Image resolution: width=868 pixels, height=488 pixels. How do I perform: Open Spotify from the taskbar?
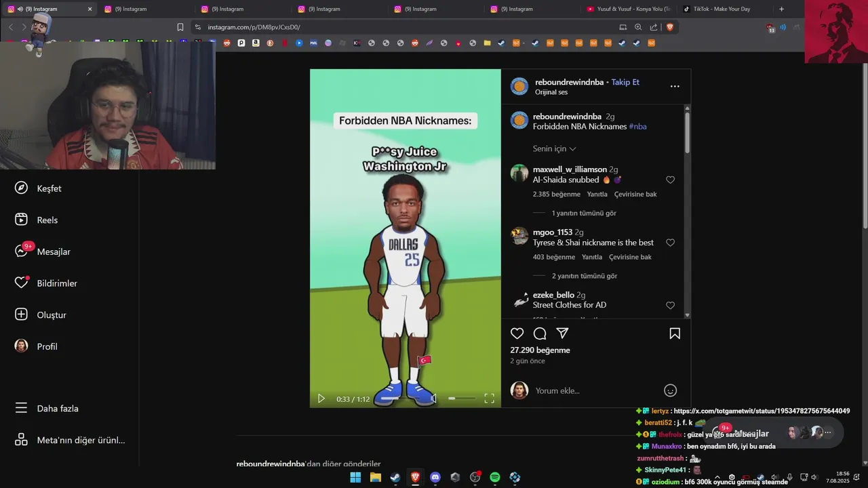495,477
